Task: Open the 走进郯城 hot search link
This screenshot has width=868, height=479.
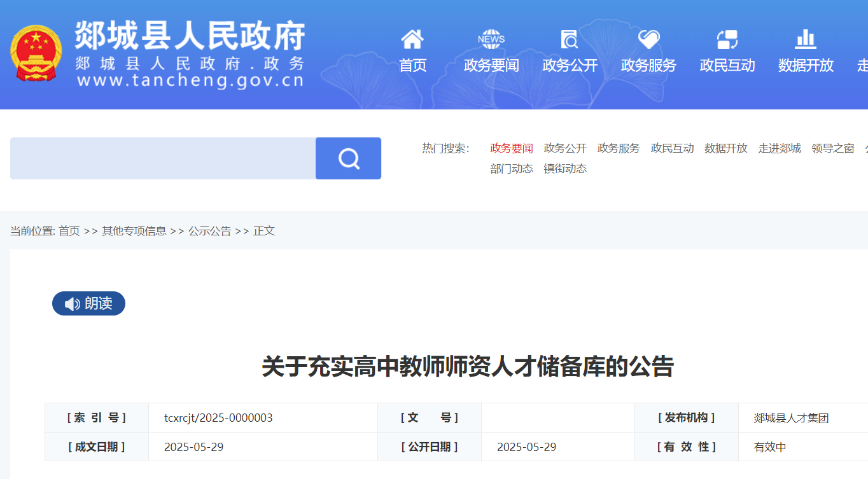Action: tap(780, 148)
